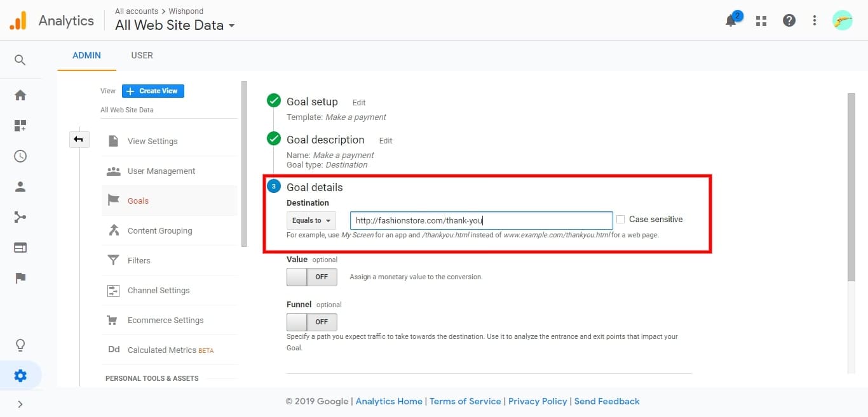Viewport: 868px width, 417px height.
Task: Click the right-side vertical scrollbar
Action: click(x=851, y=190)
